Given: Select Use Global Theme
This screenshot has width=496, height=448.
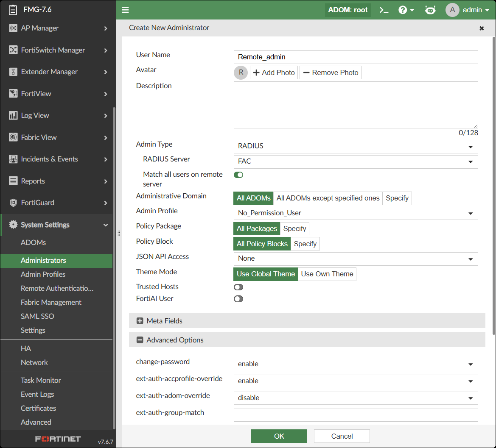Looking at the screenshot, I should pyautogui.click(x=266, y=274).
